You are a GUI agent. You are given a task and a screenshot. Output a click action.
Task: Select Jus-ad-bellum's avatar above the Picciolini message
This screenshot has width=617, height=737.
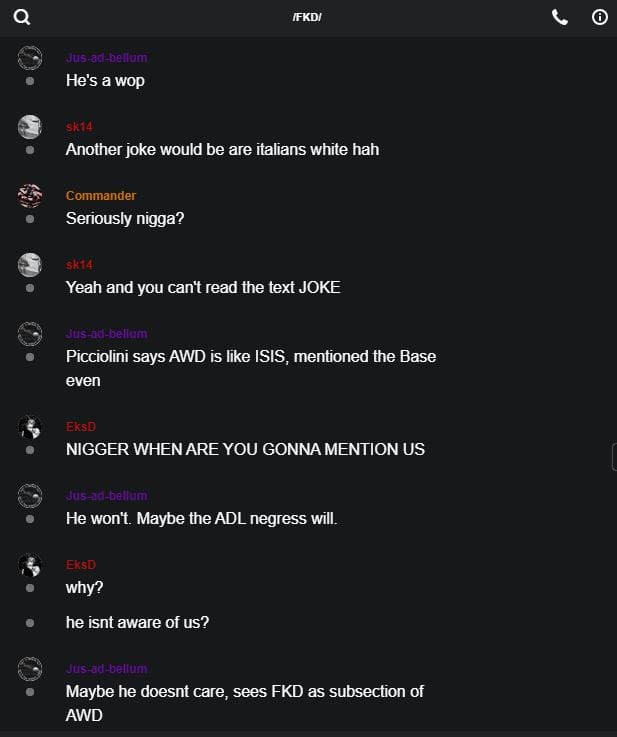point(30,333)
